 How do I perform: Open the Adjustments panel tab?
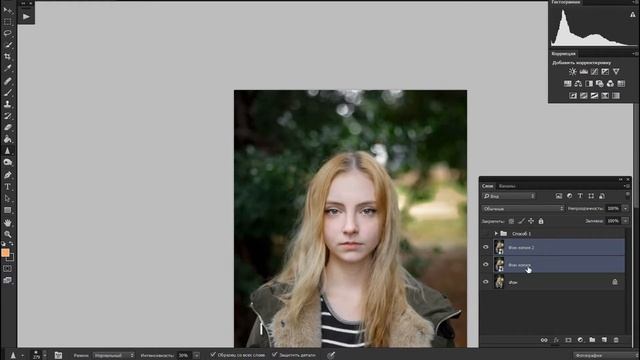click(x=563, y=54)
